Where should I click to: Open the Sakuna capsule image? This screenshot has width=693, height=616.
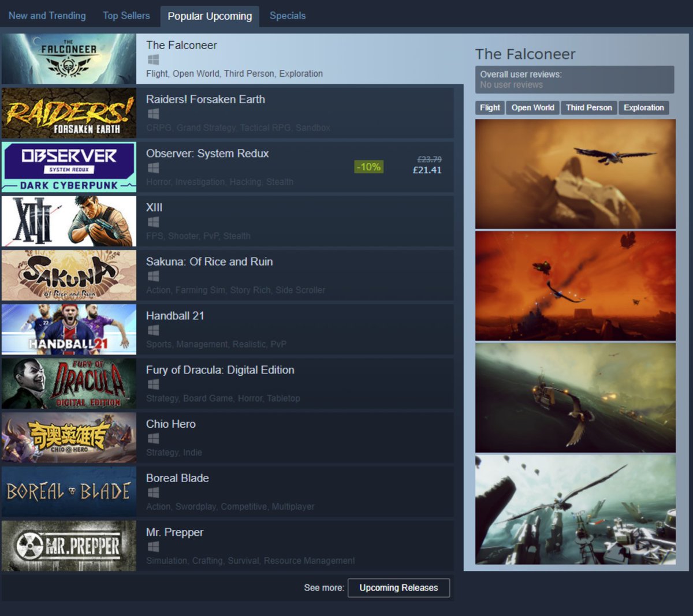69,275
